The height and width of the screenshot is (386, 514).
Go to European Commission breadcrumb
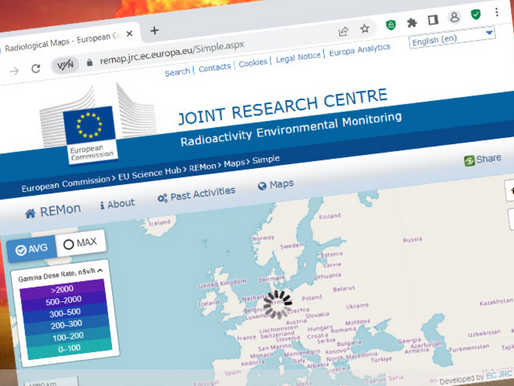tap(65, 183)
